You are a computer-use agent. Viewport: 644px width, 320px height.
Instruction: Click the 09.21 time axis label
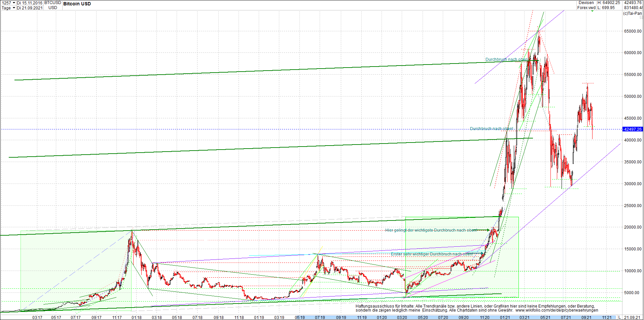coord(586,317)
